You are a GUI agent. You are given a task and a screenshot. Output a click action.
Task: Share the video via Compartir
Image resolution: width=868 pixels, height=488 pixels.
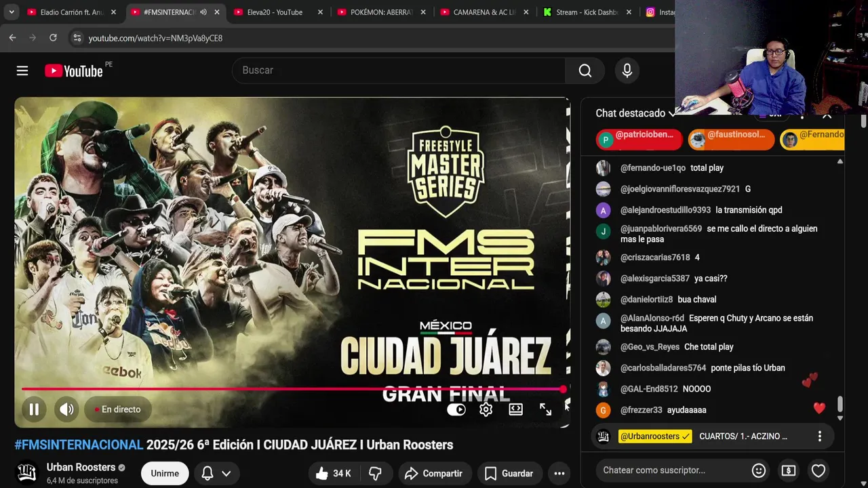pos(433,473)
